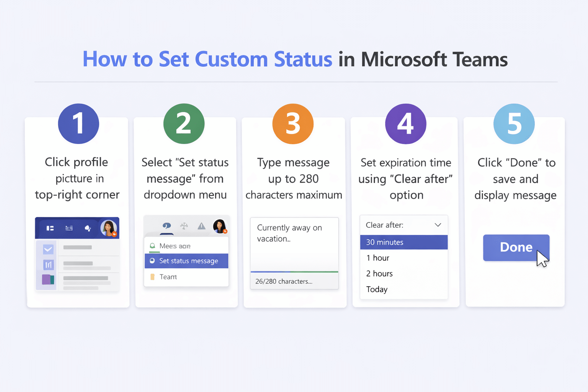This screenshot has height=392, width=588.
Task: Click first dropdown item with green icon
Action: point(175,246)
